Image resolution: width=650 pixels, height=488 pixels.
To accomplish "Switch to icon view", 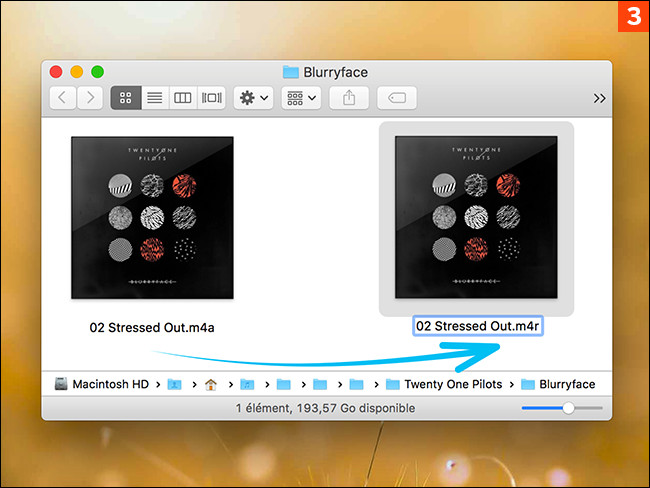I will coord(126,98).
